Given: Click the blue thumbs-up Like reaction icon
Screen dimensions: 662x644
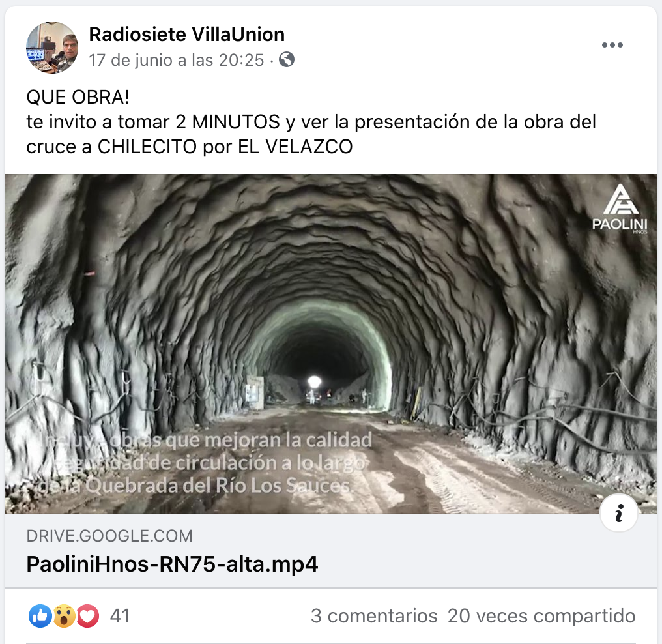Looking at the screenshot, I should tap(40, 616).
